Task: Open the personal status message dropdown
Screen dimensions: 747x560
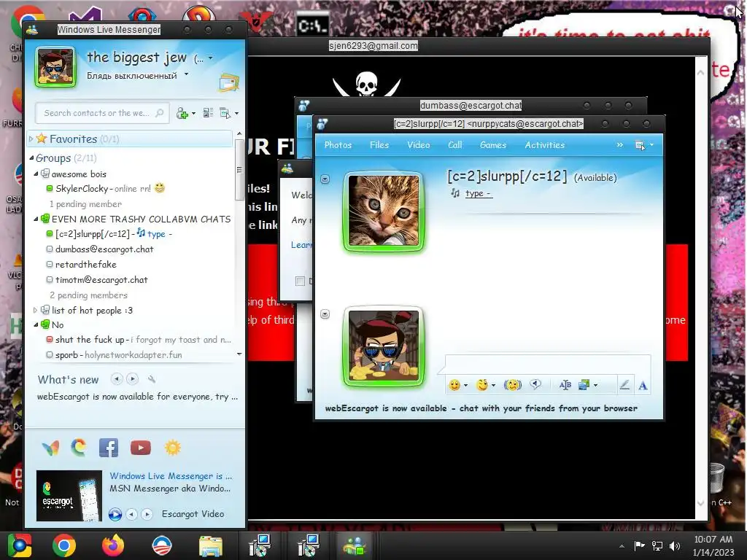Action: 186,74
